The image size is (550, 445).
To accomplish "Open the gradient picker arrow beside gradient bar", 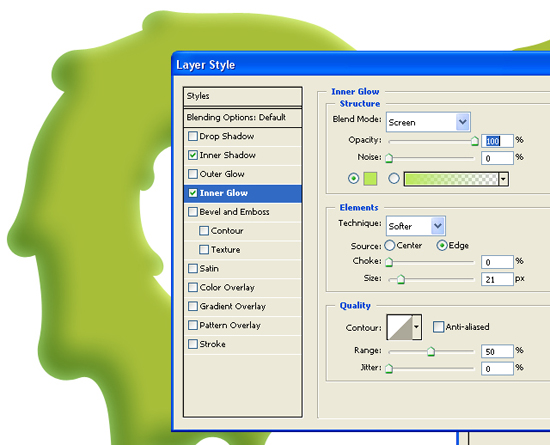I will (503, 179).
